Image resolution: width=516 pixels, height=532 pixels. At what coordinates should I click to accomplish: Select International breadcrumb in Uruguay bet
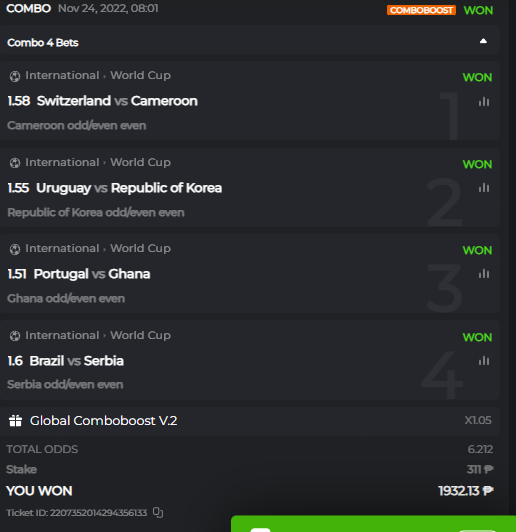coord(62,162)
